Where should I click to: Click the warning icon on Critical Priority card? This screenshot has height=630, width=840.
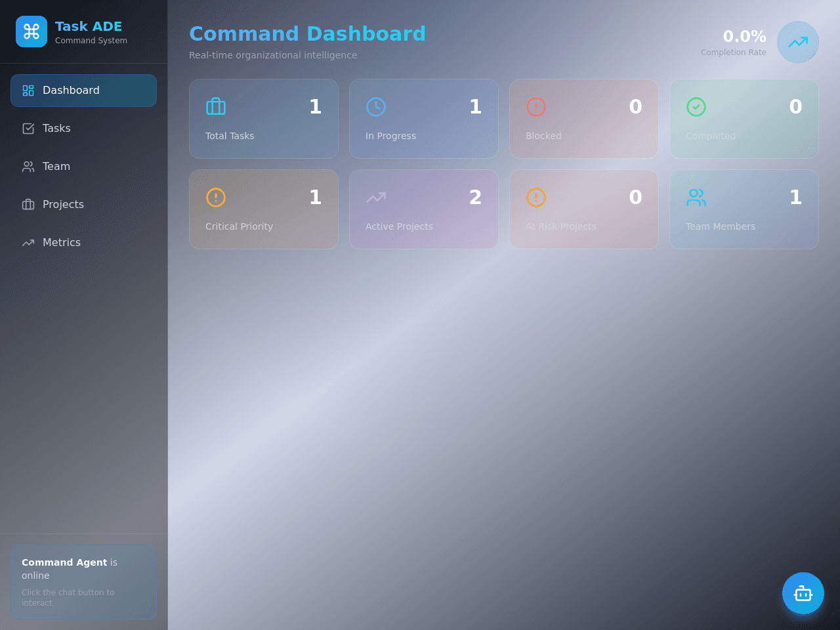[216, 197]
